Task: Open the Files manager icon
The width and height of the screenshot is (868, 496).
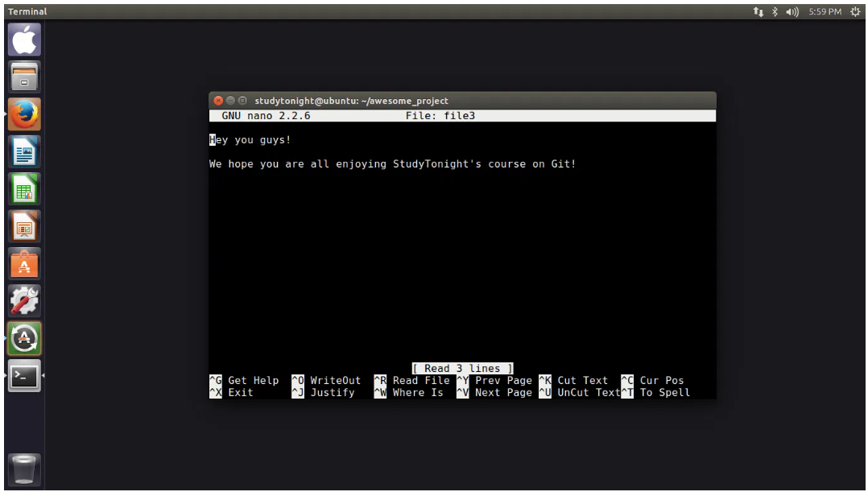Action: (x=24, y=78)
